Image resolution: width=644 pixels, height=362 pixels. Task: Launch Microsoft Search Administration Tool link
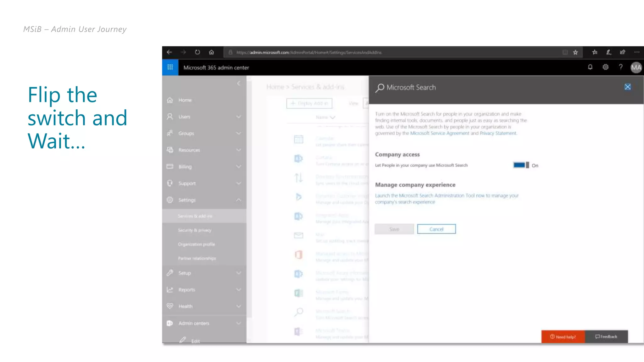click(x=447, y=199)
